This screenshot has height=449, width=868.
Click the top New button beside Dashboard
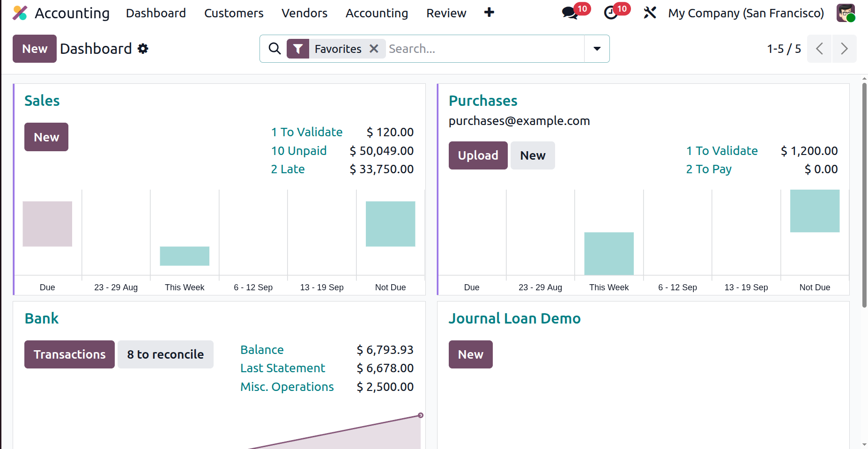point(35,49)
